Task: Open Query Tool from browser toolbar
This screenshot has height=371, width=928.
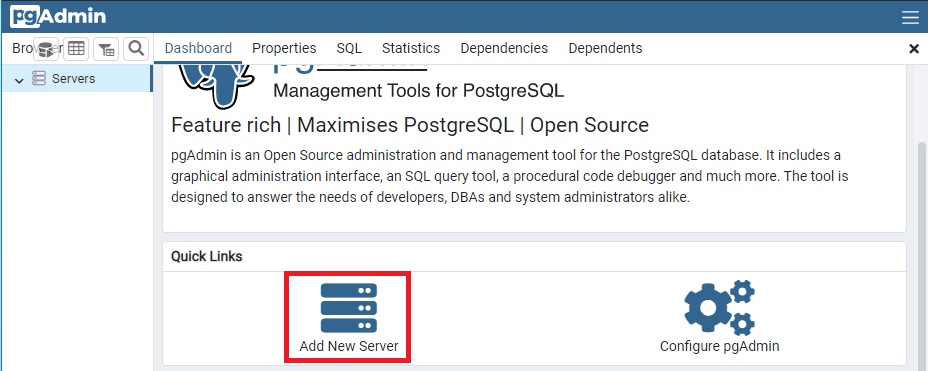Action: click(x=46, y=49)
